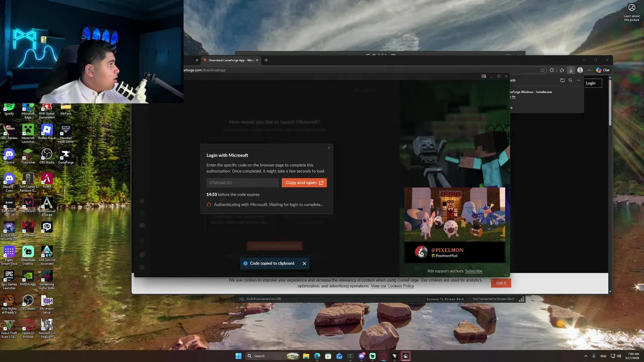
Task: Open Grand Theft Auto V desktop icon
Action: pyautogui.click(x=9, y=328)
